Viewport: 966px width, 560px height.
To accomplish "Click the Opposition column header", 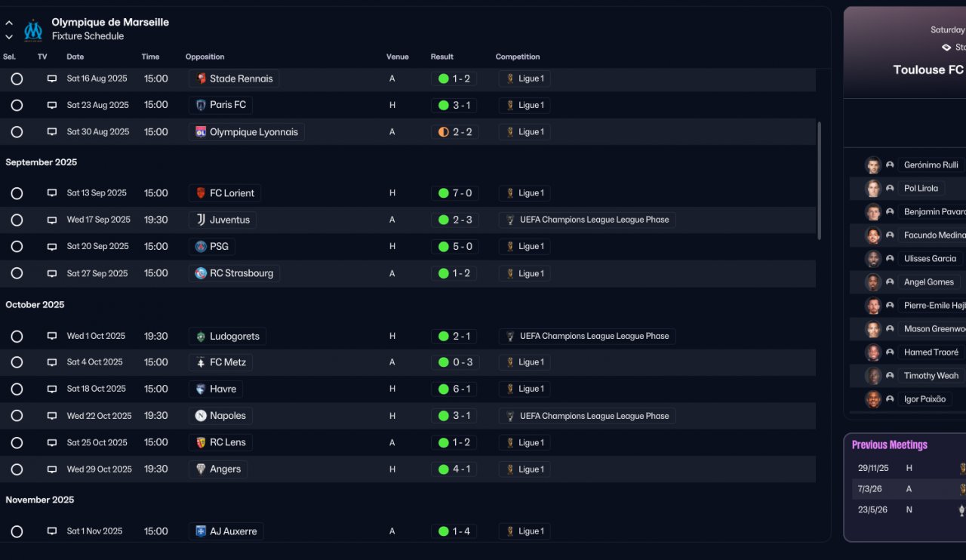I will click(205, 57).
